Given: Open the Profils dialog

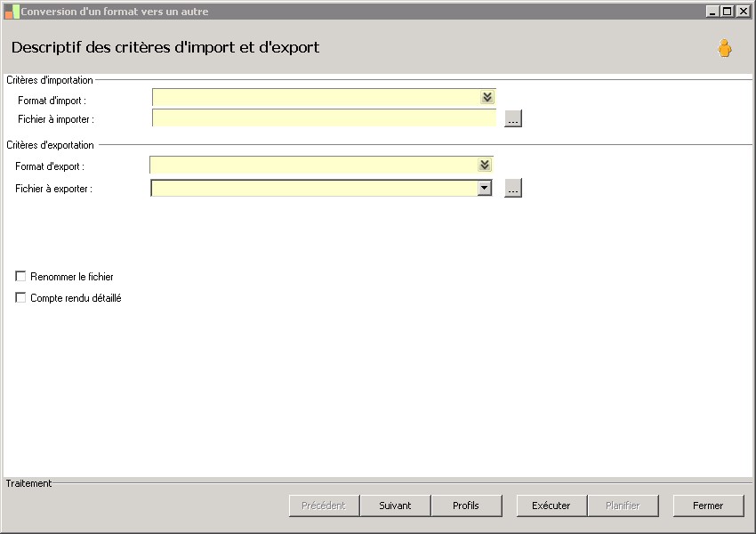Looking at the screenshot, I should 465,506.
